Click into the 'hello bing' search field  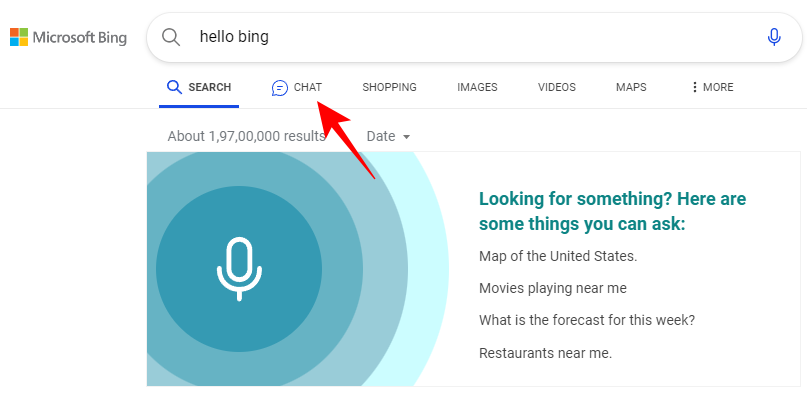[x=450, y=37]
